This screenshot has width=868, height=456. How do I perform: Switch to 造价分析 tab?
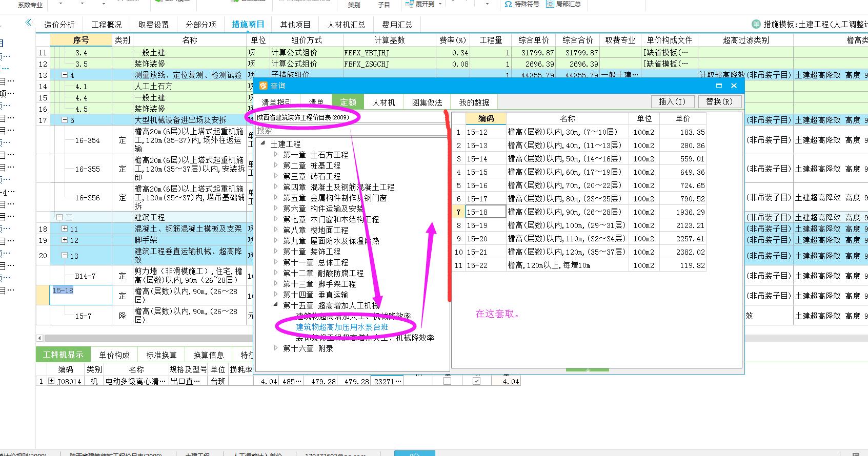59,24
